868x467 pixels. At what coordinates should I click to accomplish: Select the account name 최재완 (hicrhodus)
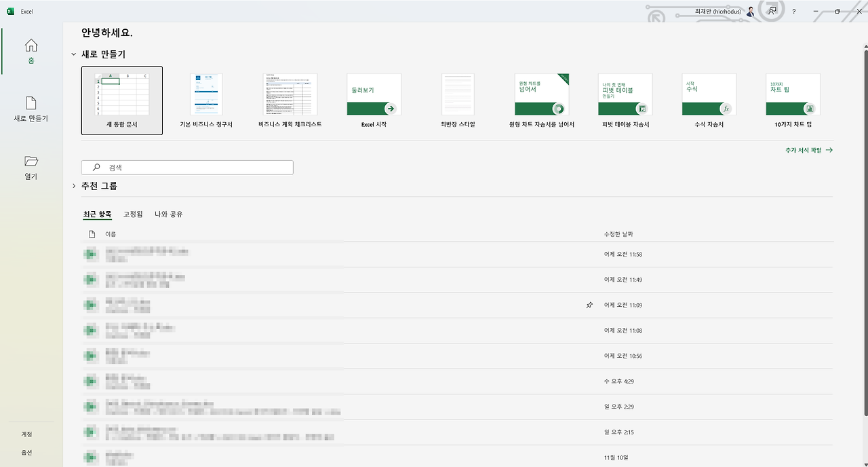point(718,12)
